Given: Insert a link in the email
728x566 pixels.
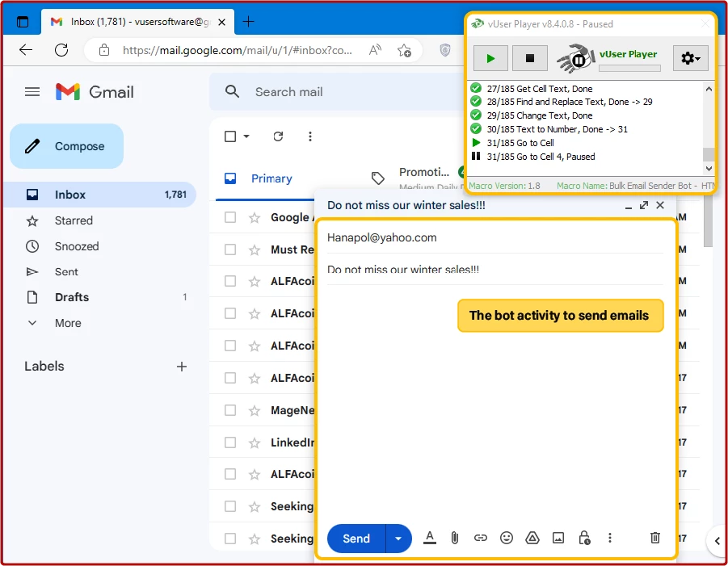Looking at the screenshot, I should coord(481,539).
